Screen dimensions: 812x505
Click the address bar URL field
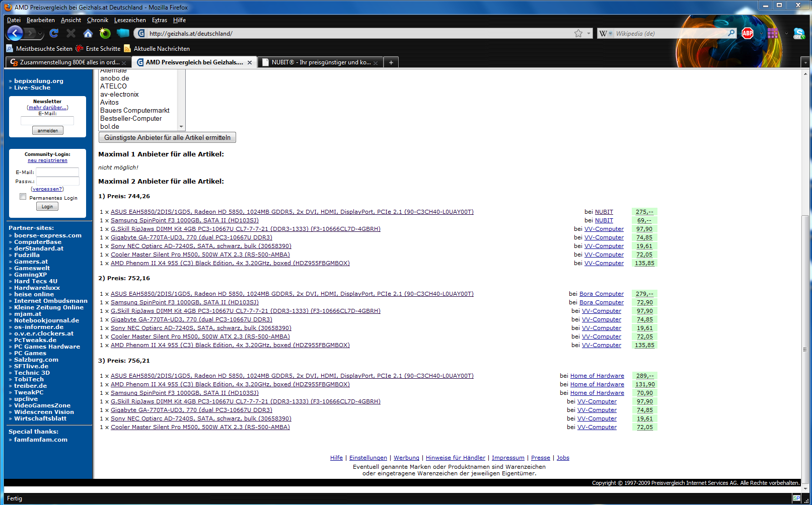pos(359,33)
